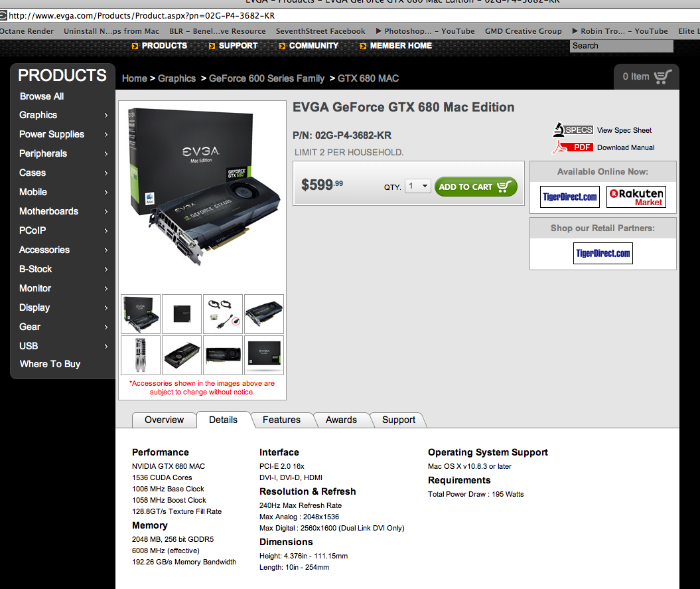
Task: Open USB category in sidebar
Action: point(28,346)
